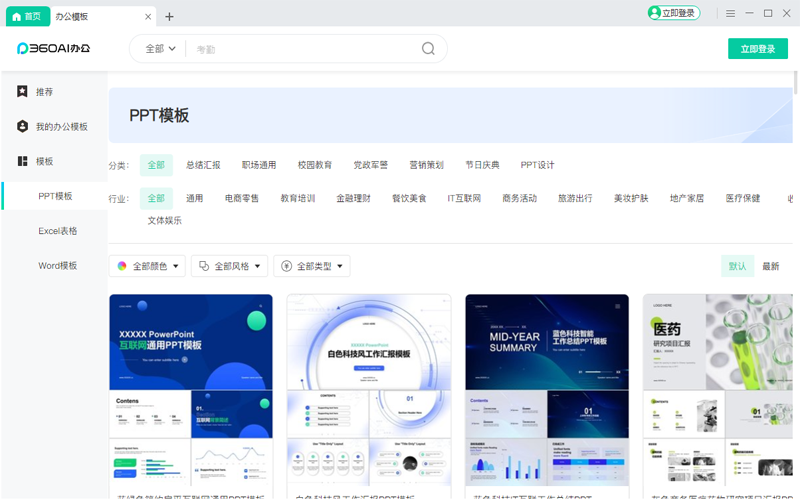Click the 模板 grid icon in sidebar
Viewport: 800px width, 500px height.
coord(22,161)
